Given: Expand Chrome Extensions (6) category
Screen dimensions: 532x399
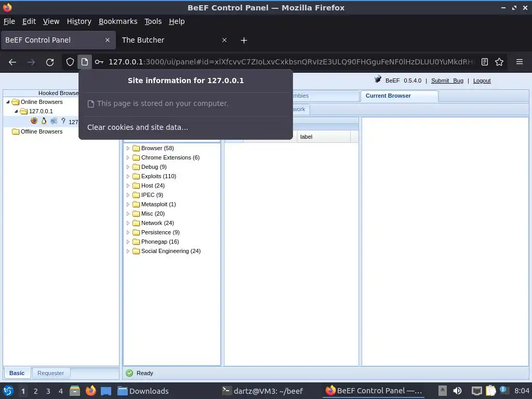Looking at the screenshot, I should click(128, 158).
